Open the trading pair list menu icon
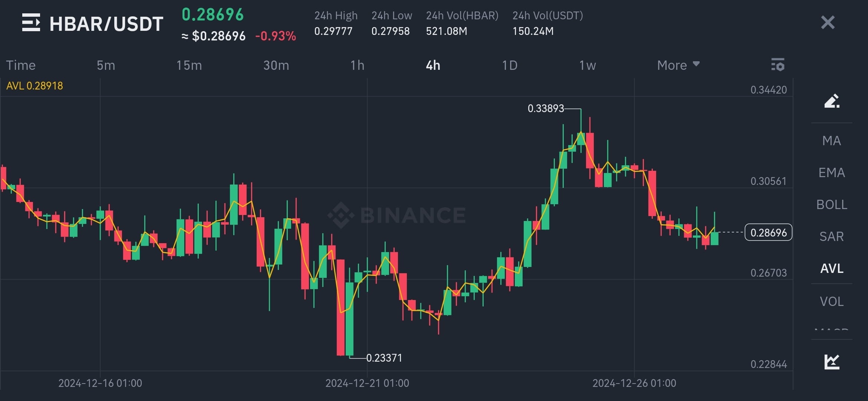The width and height of the screenshot is (868, 401). pos(31,23)
